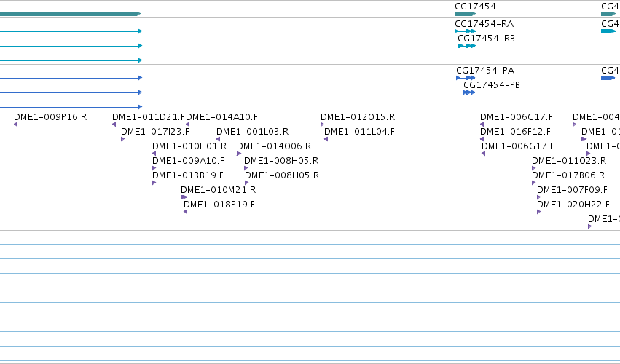620x364 pixels.
Task: Select the CG17454-PA label
Action: coord(485,71)
